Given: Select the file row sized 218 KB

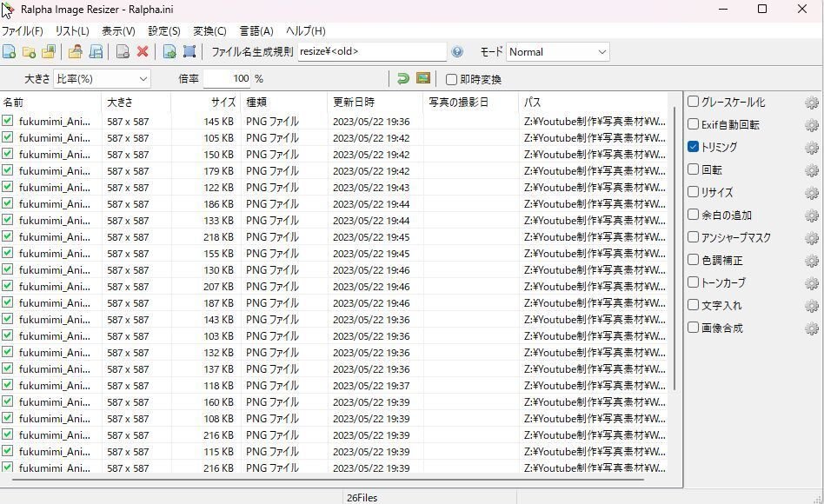Looking at the screenshot, I should (335, 237).
